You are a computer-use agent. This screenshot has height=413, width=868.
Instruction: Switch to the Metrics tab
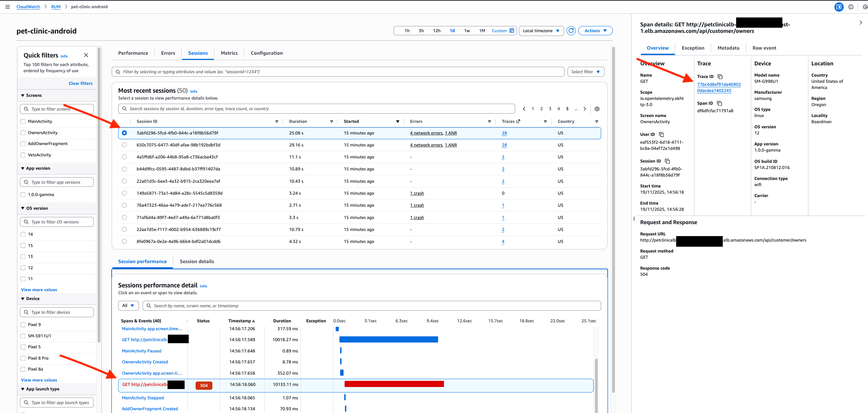coord(229,53)
